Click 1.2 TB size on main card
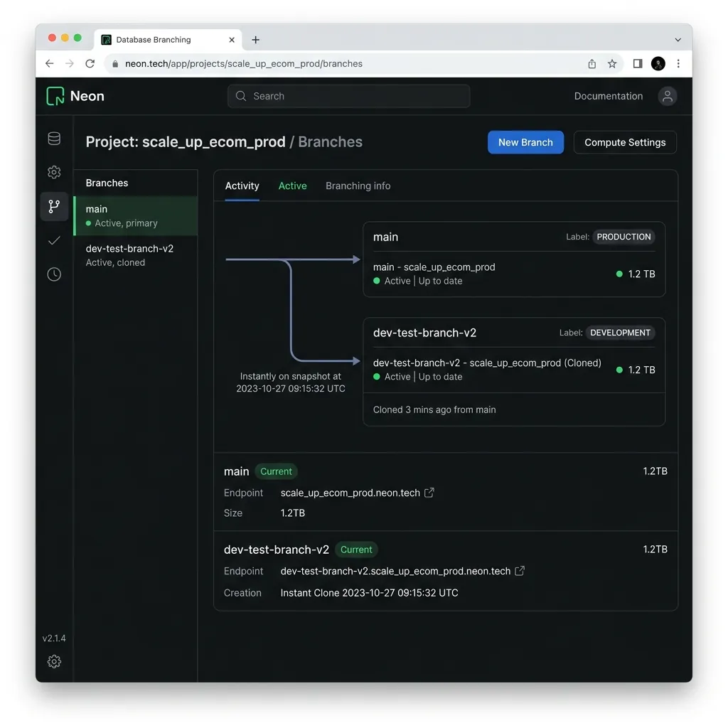The image size is (728, 728). click(642, 274)
